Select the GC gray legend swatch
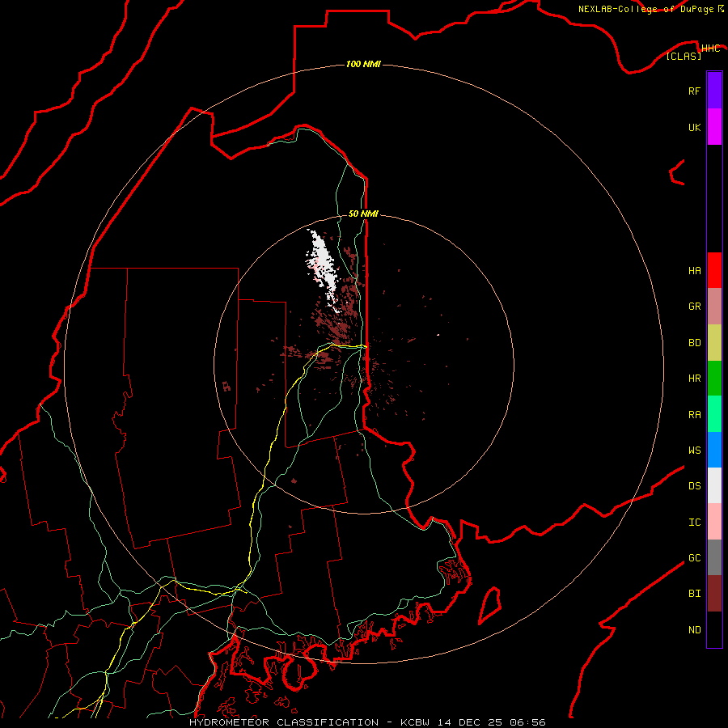 (x=714, y=557)
